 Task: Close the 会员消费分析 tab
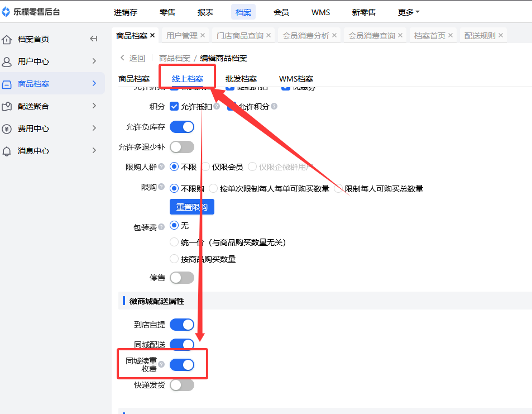coord(334,35)
